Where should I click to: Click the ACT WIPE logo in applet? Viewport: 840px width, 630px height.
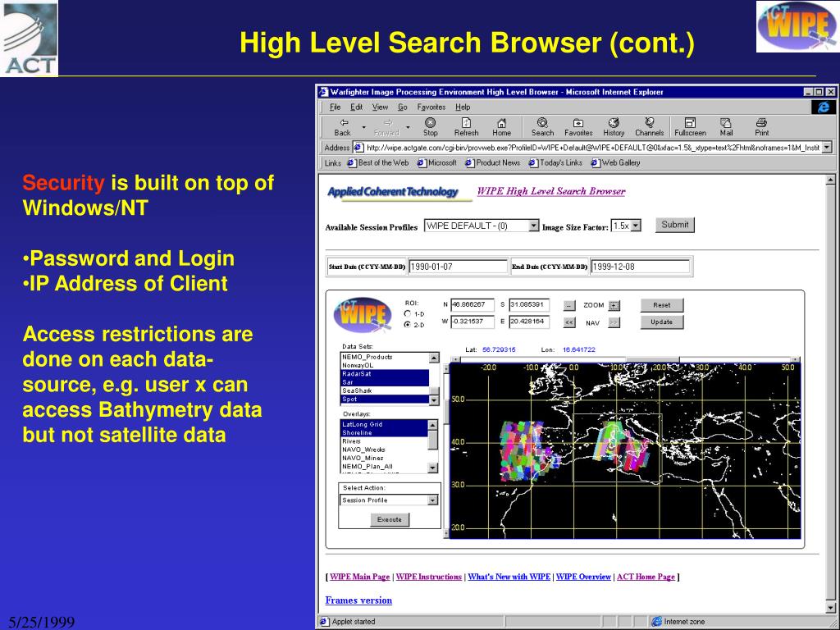point(363,315)
